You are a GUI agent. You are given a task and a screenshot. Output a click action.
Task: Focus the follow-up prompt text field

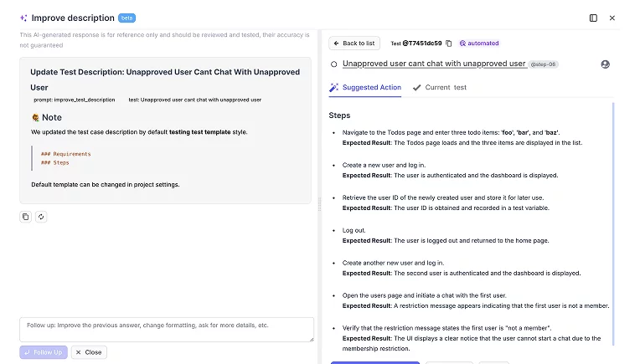[166, 329]
